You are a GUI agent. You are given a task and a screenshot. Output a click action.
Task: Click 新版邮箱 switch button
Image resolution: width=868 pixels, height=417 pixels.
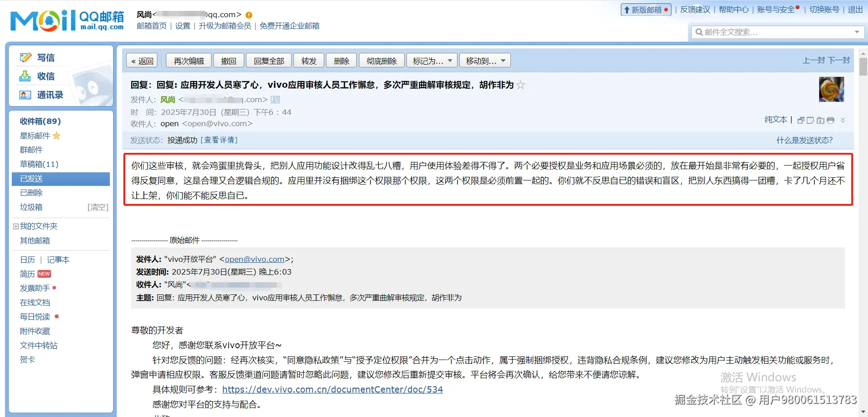[646, 9]
